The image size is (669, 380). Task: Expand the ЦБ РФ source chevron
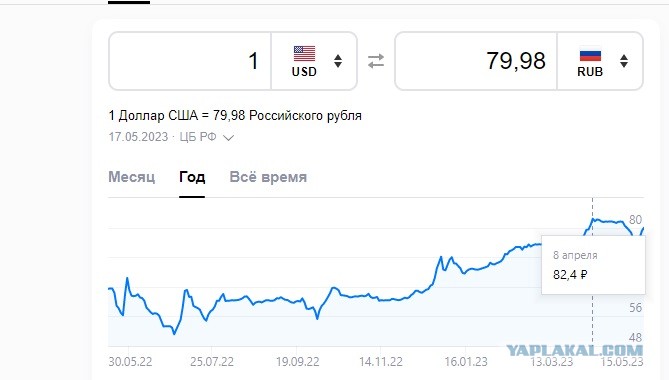(x=228, y=137)
